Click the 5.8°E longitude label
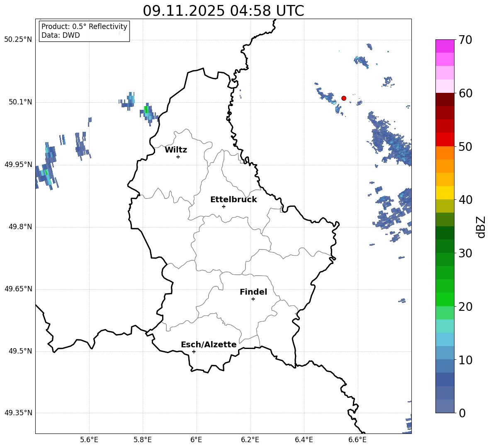 (143, 440)
